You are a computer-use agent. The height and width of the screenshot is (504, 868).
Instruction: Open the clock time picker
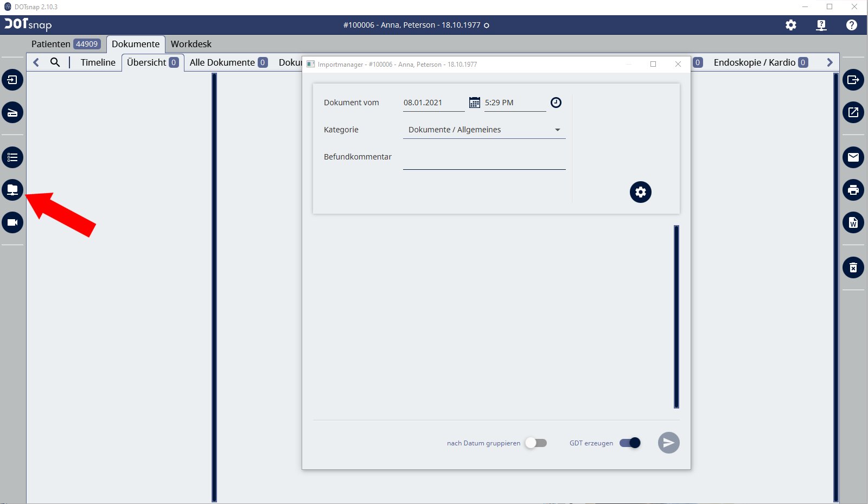pos(556,103)
